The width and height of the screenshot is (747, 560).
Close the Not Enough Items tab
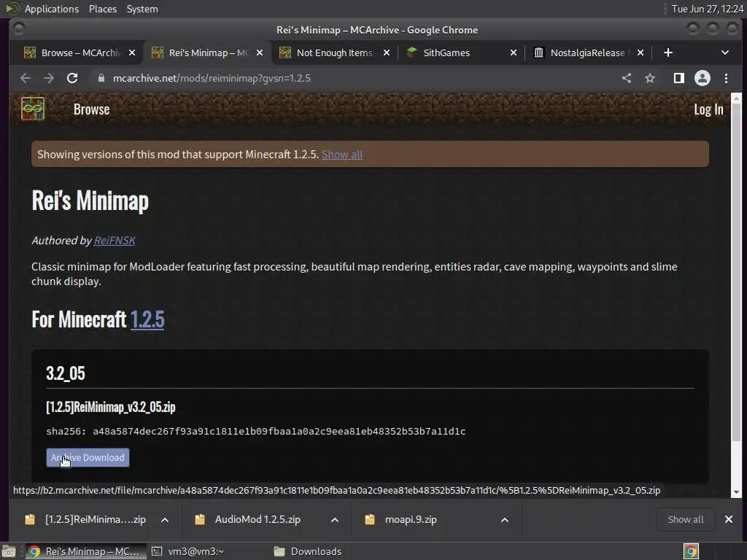tap(387, 52)
